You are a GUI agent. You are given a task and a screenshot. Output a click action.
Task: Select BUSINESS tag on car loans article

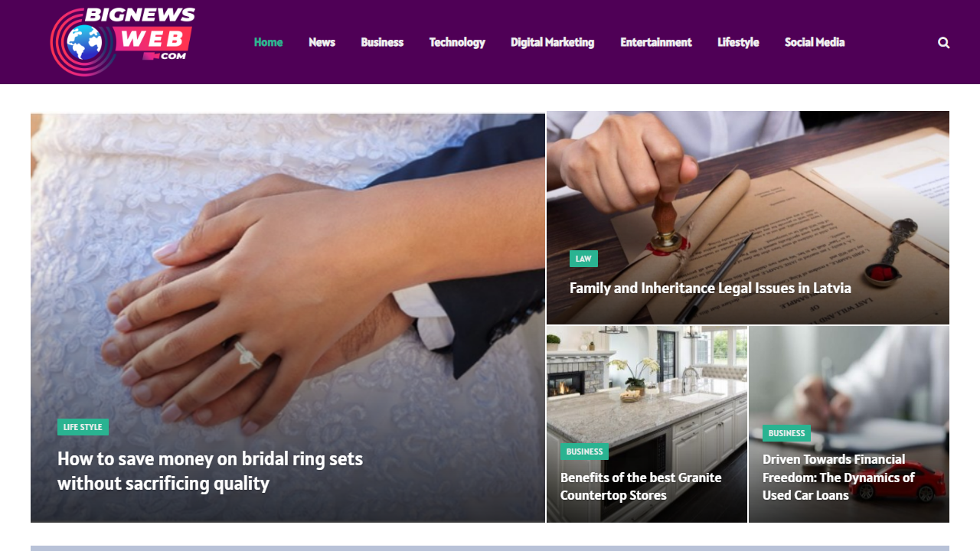[x=786, y=433]
